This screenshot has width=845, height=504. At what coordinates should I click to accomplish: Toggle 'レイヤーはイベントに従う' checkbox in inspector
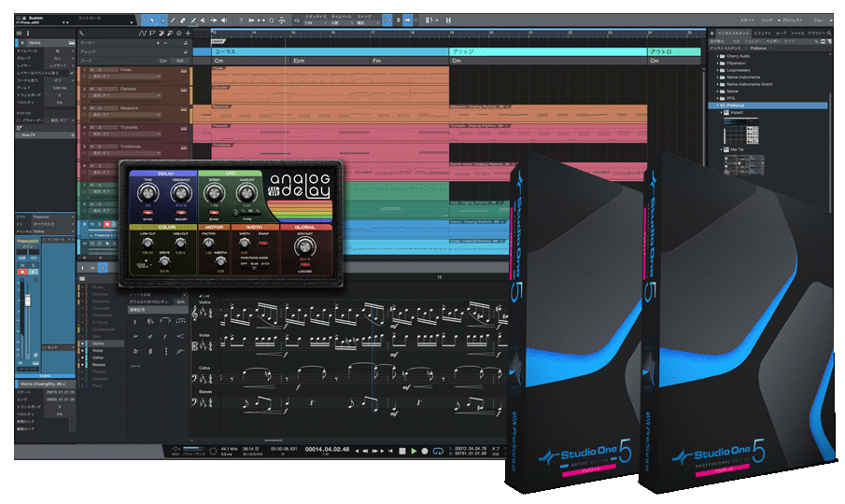pos(72,73)
